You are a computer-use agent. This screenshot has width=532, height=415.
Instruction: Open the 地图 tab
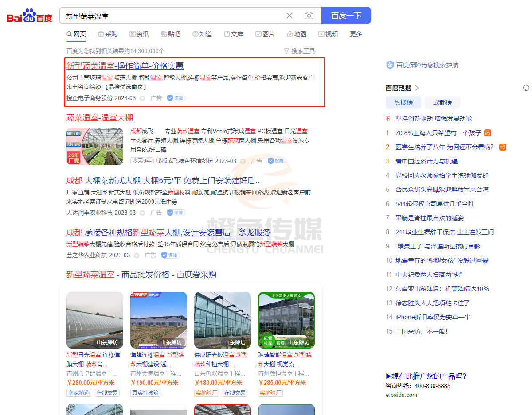point(297,34)
